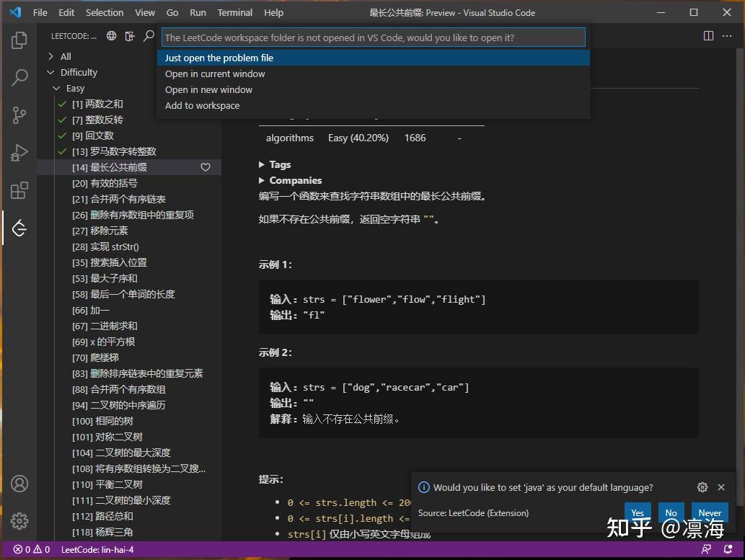Switch LeetCode endpoint via globe icon
745x560 pixels.
click(110, 34)
